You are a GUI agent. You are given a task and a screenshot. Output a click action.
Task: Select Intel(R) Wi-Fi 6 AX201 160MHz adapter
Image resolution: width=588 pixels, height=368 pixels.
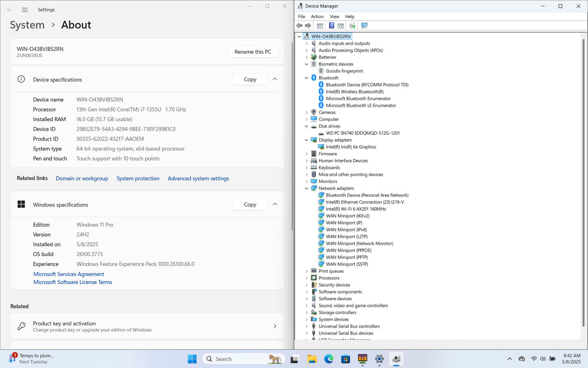pos(356,209)
